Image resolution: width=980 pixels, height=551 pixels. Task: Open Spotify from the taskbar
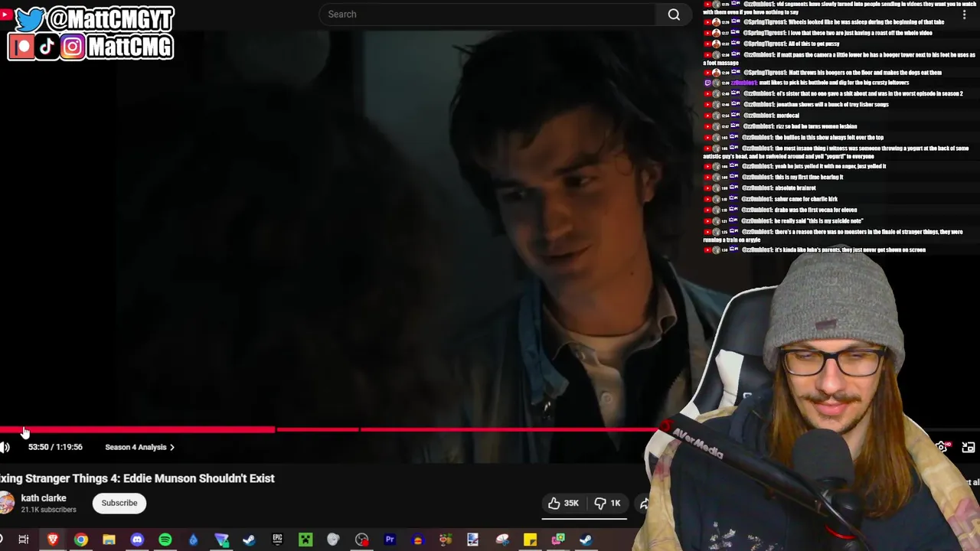click(165, 540)
